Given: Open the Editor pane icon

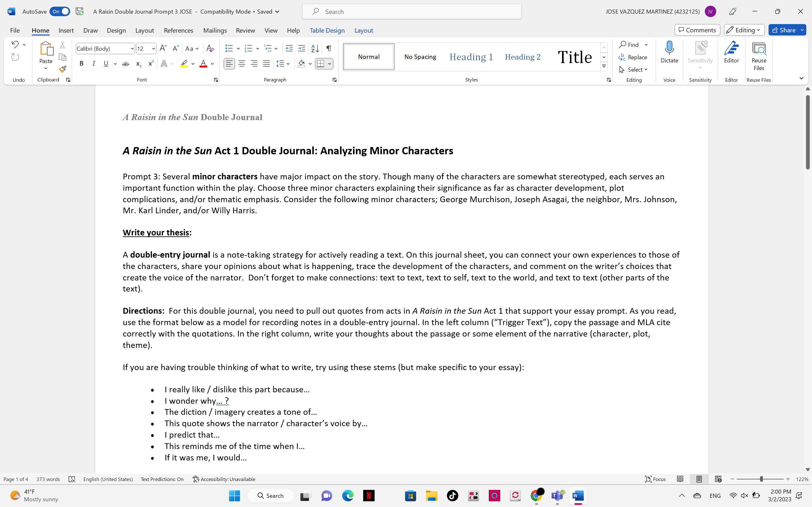Looking at the screenshot, I should (x=731, y=52).
